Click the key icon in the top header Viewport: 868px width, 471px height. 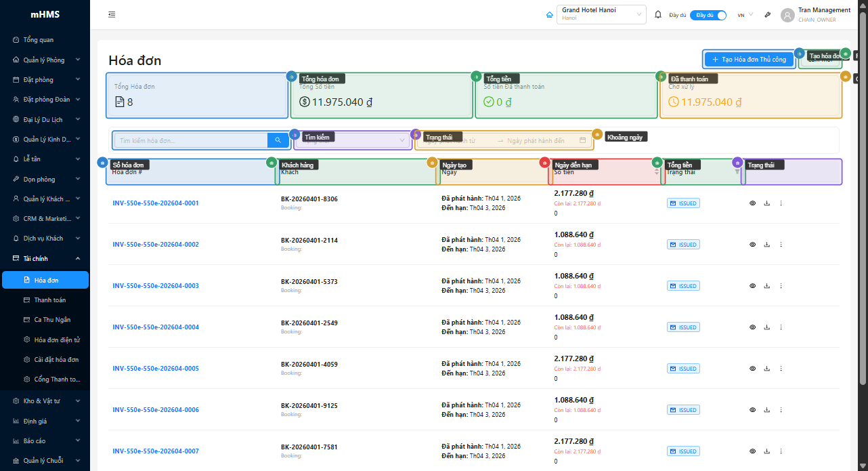point(768,15)
